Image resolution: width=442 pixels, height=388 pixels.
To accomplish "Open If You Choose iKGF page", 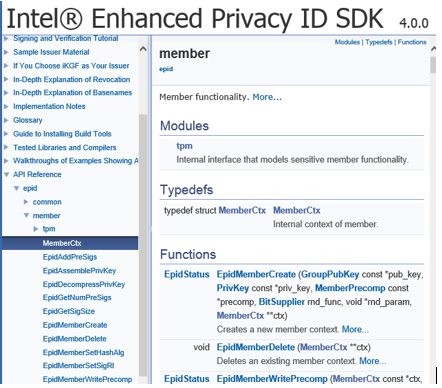I will coord(71,66).
